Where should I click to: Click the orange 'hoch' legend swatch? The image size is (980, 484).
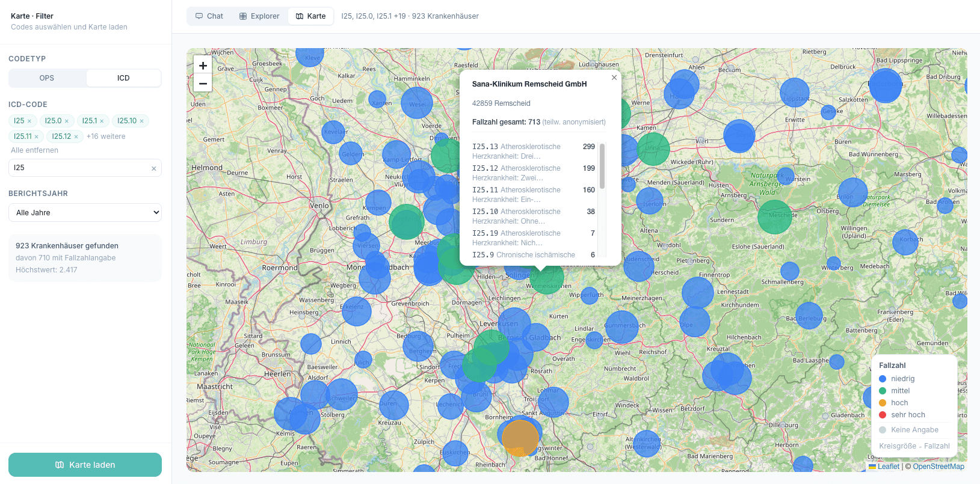coord(883,403)
